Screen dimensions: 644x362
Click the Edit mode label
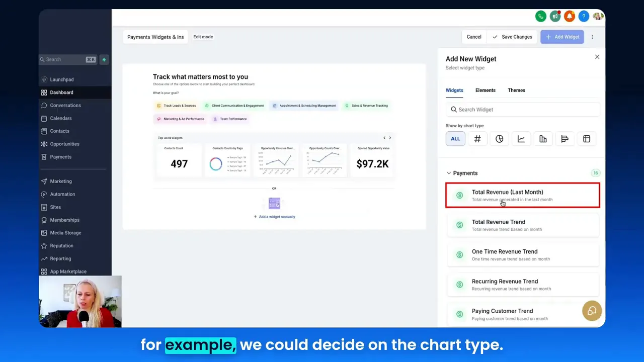[x=203, y=37]
